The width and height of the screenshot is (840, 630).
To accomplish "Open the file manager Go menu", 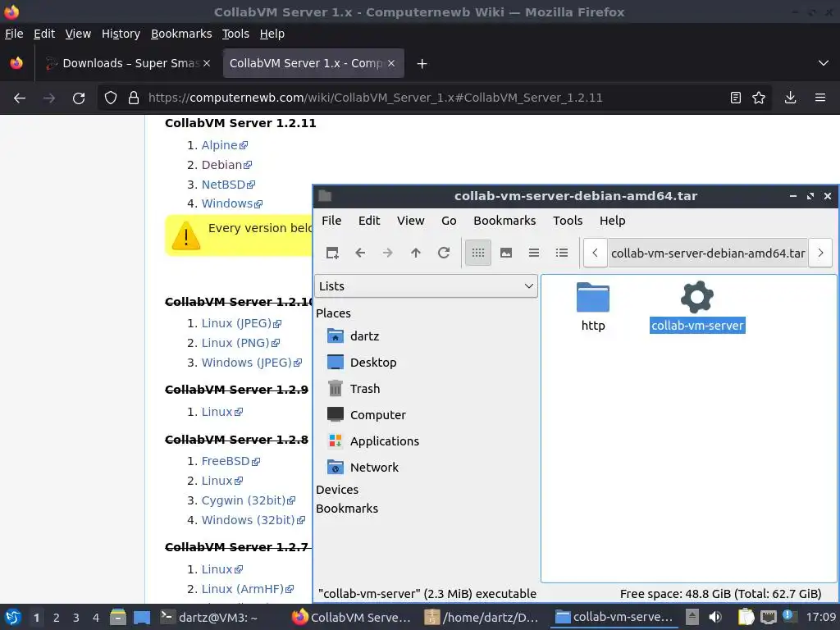I will (449, 221).
